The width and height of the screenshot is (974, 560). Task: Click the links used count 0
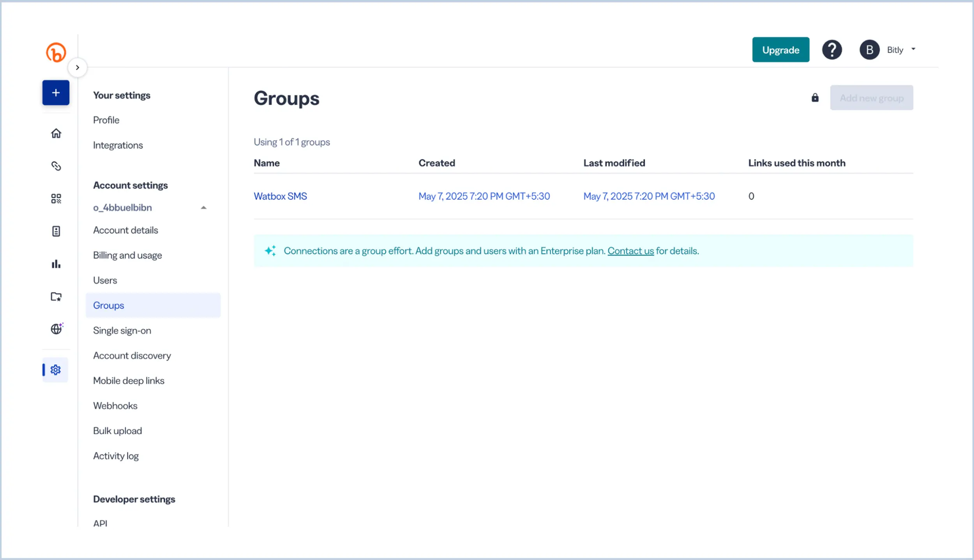751,196
